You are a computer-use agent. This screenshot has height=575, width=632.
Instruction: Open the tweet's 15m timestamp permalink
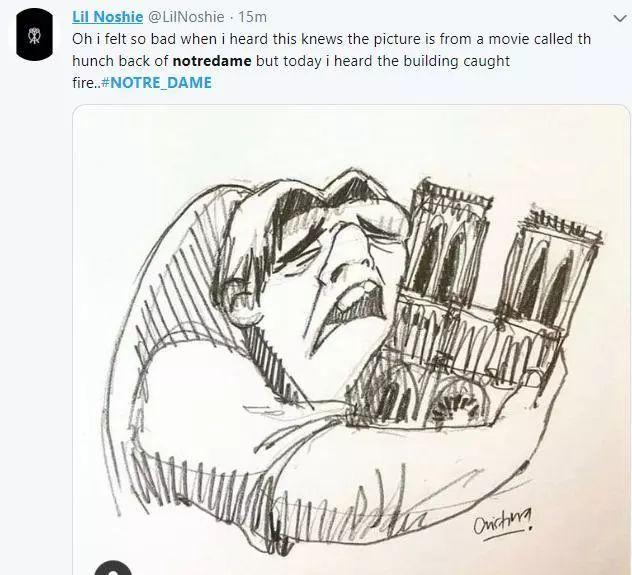coord(252,17)
